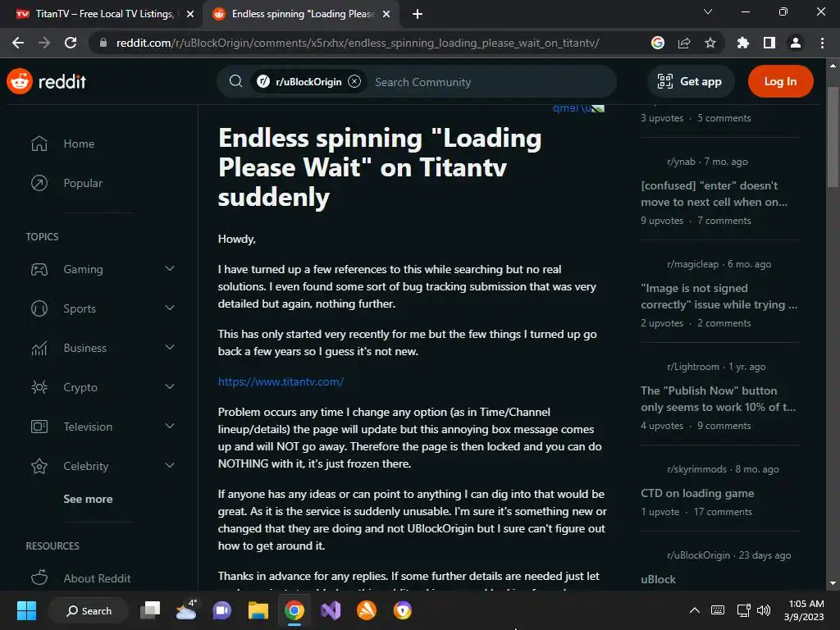Expand the Crypto topic chevron
The width and height of the screenshot is (840, 630).
click(x=170, y=387)
